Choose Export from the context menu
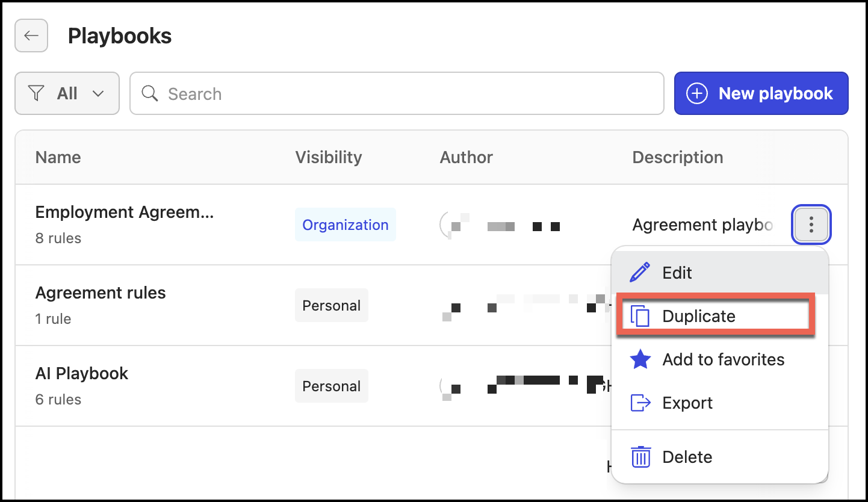868x502 pixels. click(x=720, y=403)
